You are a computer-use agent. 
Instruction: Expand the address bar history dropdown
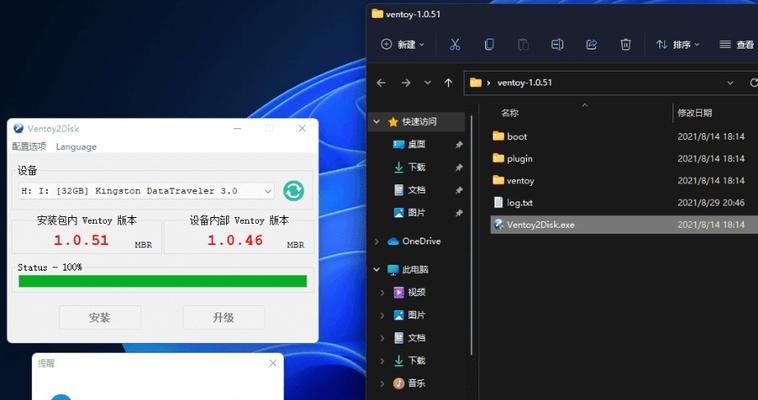pyautogui.click(x=730, y=83)
